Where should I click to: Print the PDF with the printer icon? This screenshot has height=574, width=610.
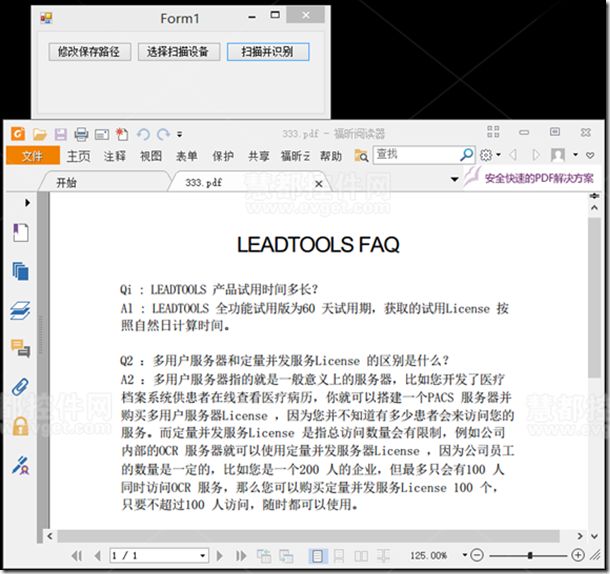(x=81, y=135)
